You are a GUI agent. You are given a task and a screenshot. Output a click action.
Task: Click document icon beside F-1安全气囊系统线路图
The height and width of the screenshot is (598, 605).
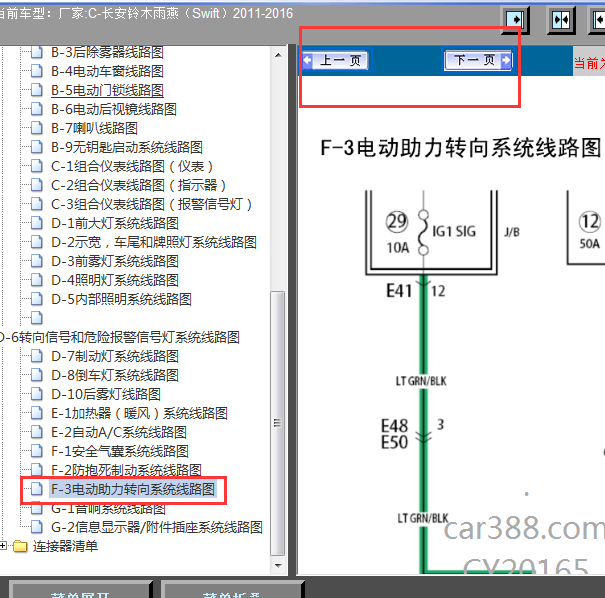37,451
